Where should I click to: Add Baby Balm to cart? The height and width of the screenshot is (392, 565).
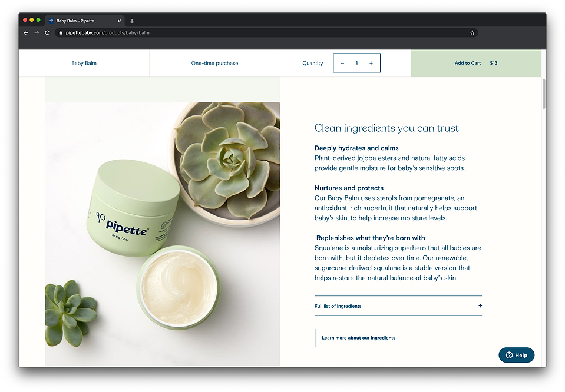476,63
